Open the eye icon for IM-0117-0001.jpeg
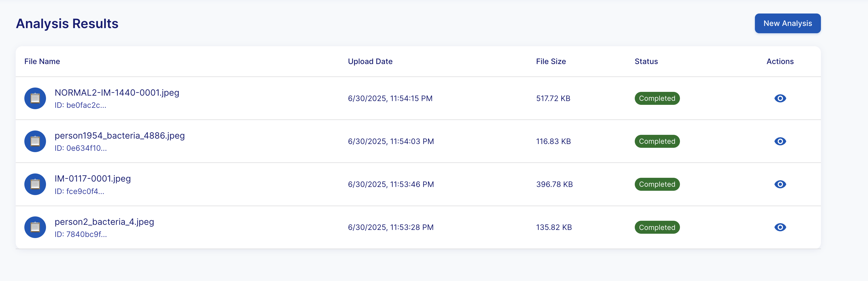Viewport: 868px width, 281px height. [780, 184]
